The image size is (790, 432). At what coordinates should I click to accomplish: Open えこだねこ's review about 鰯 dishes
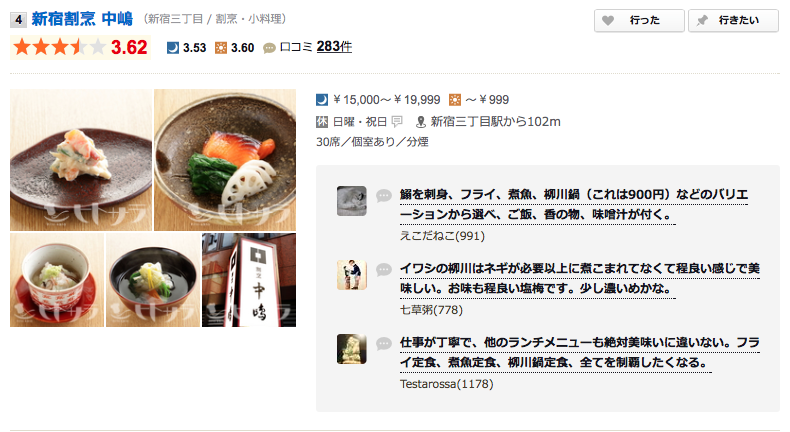[x=572, y=204]
